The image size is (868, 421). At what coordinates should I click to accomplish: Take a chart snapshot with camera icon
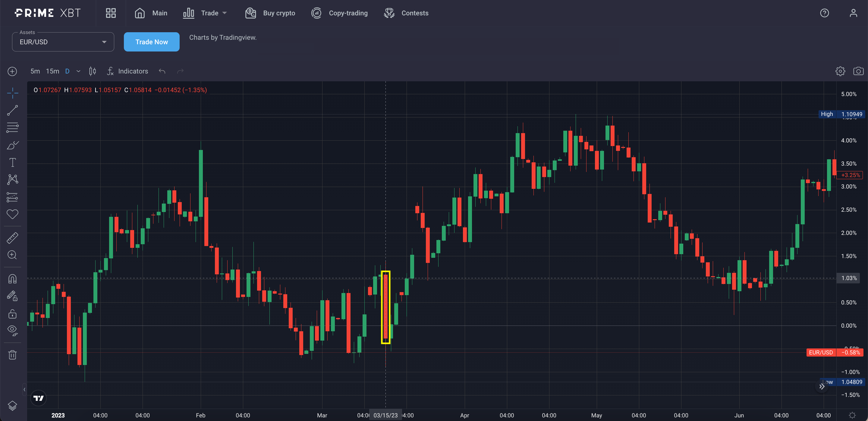tap(858, 71)
